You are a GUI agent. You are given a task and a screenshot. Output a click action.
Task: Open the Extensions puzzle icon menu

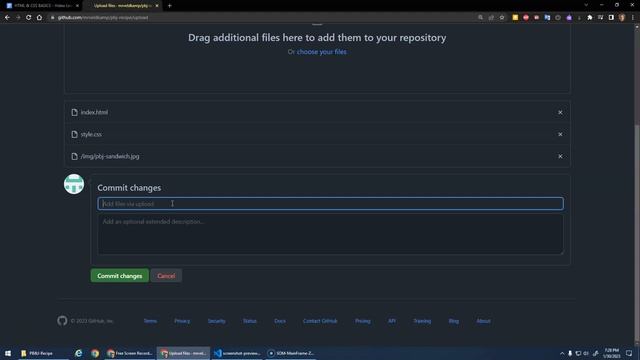coord(589,18)
